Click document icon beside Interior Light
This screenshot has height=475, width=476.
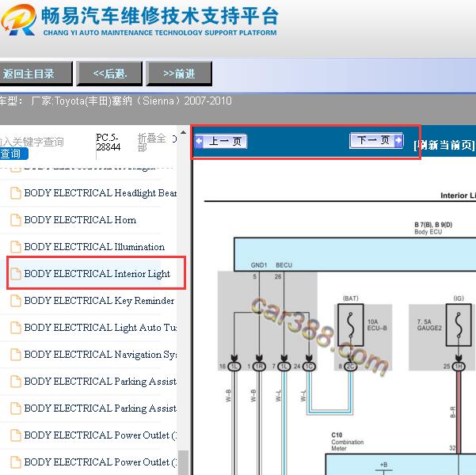tap(16, 274)
